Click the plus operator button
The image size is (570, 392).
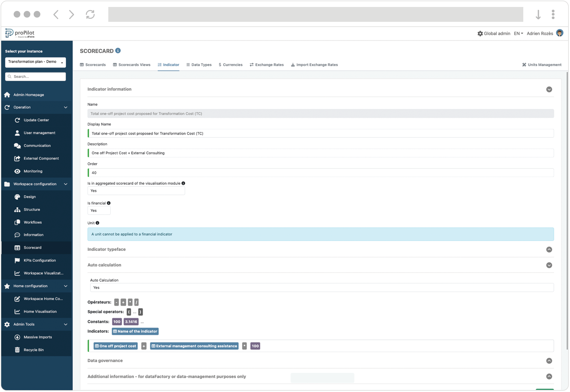click(x=123, y=302)
